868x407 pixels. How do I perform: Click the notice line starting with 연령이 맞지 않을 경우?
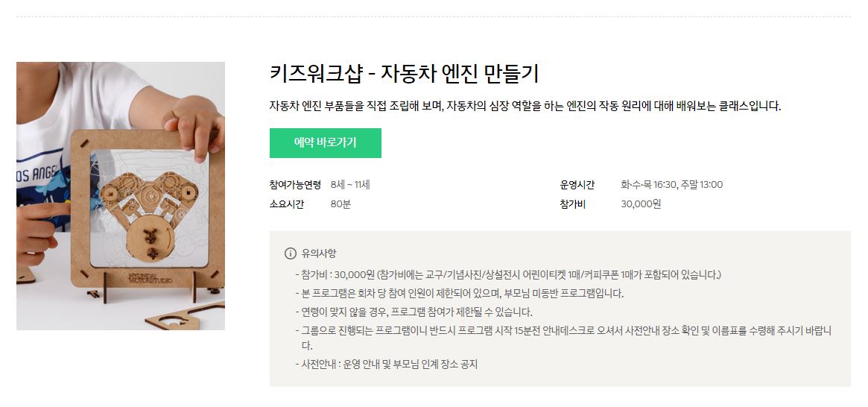pos(414,312)
